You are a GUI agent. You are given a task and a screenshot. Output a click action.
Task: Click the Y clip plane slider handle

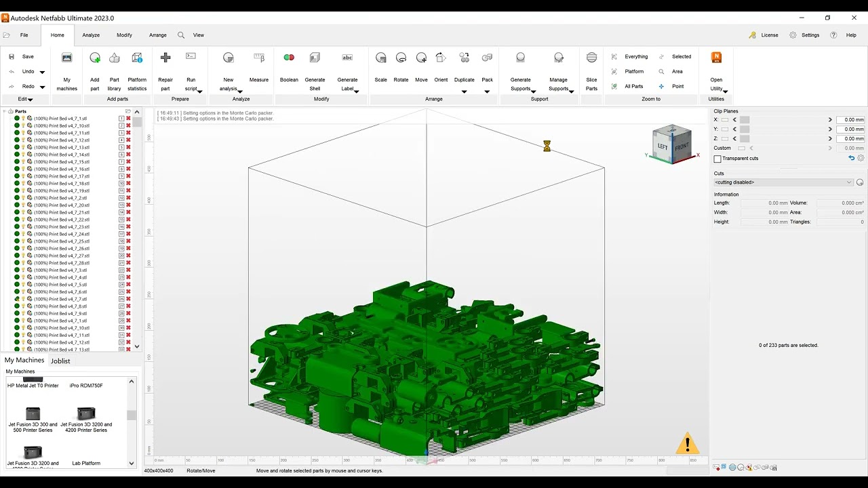(745, 129)
